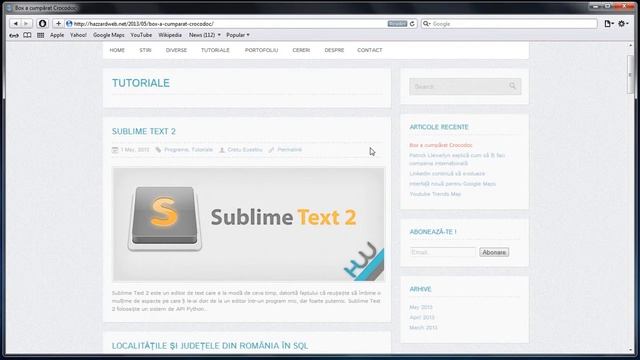Click the vertical scrollbar thumb
640x360 pixels.
point(631,75)
